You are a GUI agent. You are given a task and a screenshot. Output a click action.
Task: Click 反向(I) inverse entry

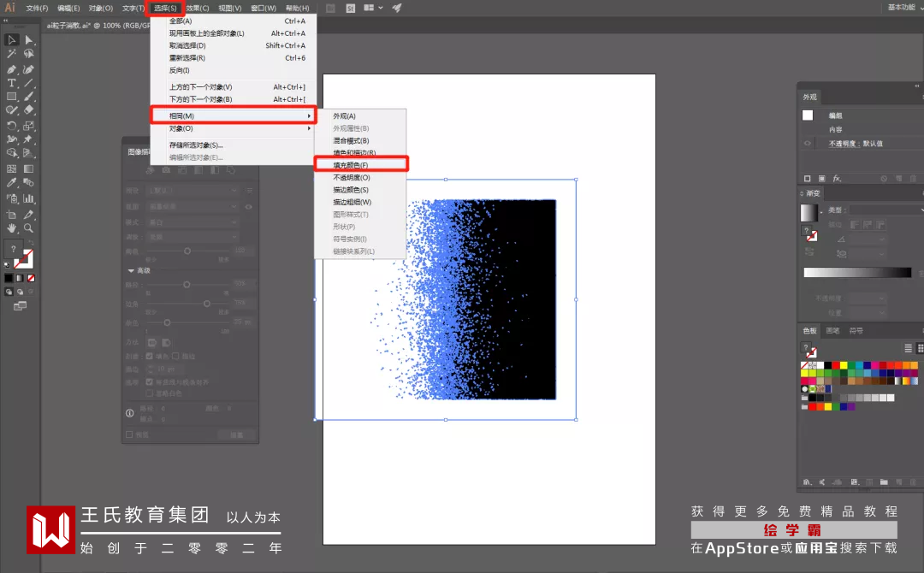(x=234, y=70)
